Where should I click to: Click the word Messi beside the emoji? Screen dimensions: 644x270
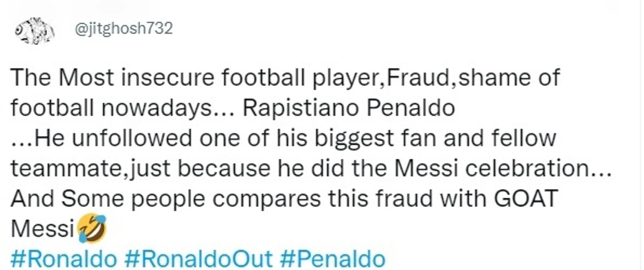(x=42, y=229)
